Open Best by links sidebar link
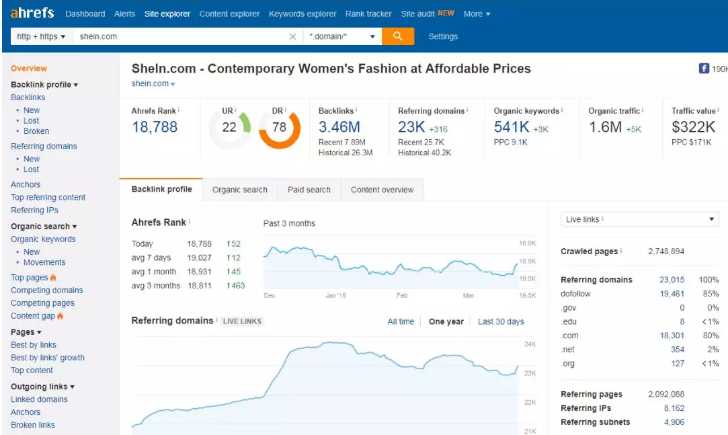 coord(33,344)
